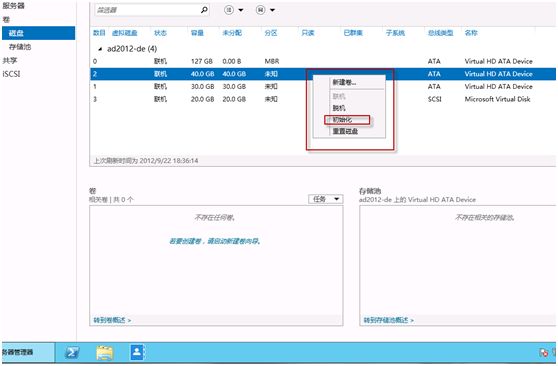This screenshot has height=366, width=558.
Task: Open 服务器 in the left navigation
Action: tap(14, 6)
